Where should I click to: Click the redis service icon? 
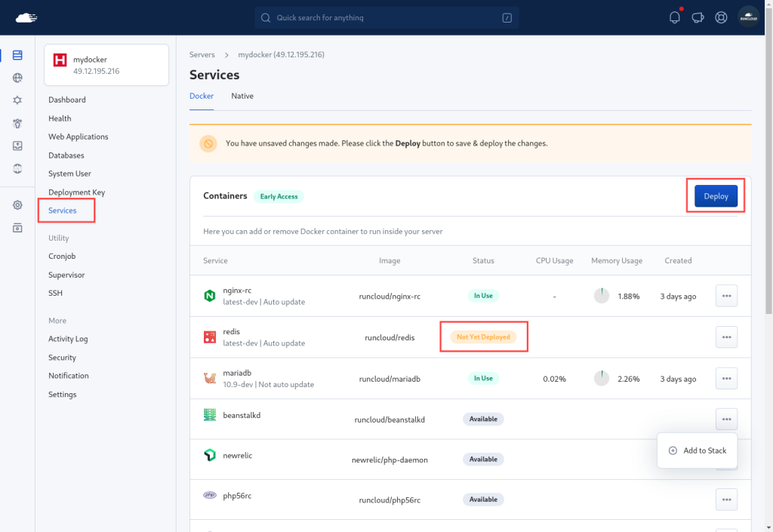click(210, 337)
